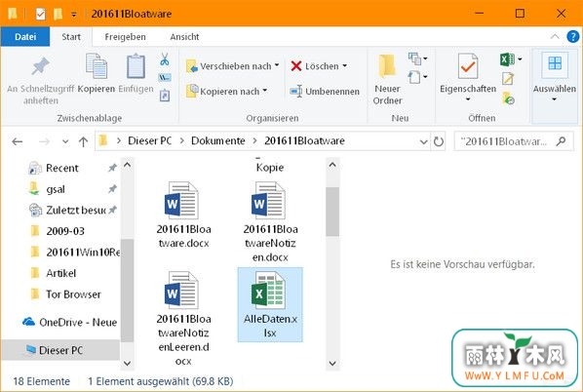Create a Neuer Ordner

tap(387, 79)
